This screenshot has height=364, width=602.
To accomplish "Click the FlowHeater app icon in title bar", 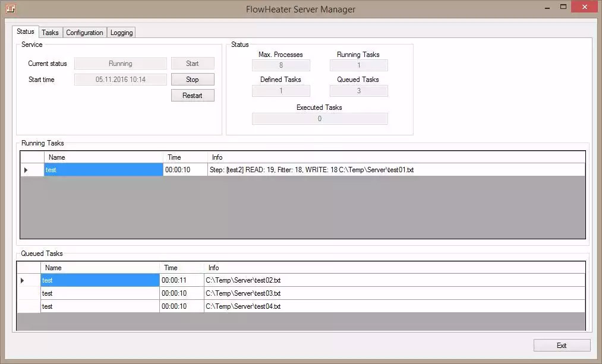I will [10, 8].
